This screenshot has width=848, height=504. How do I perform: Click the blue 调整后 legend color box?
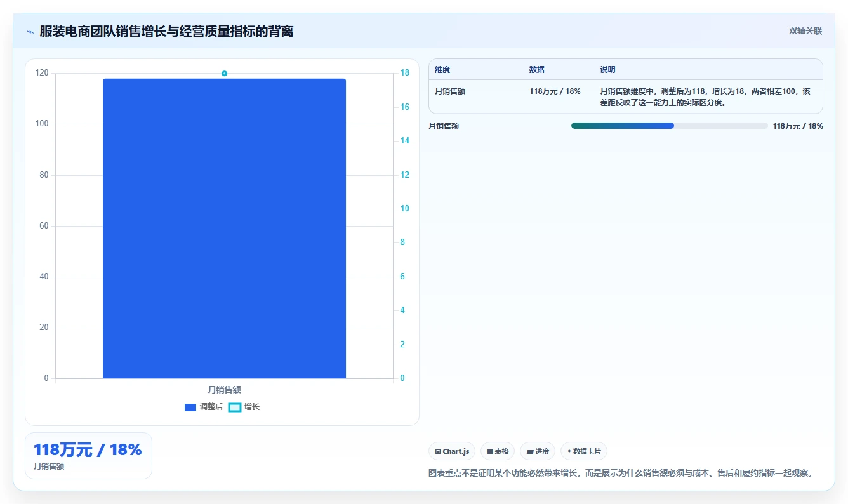coord(190,408)
